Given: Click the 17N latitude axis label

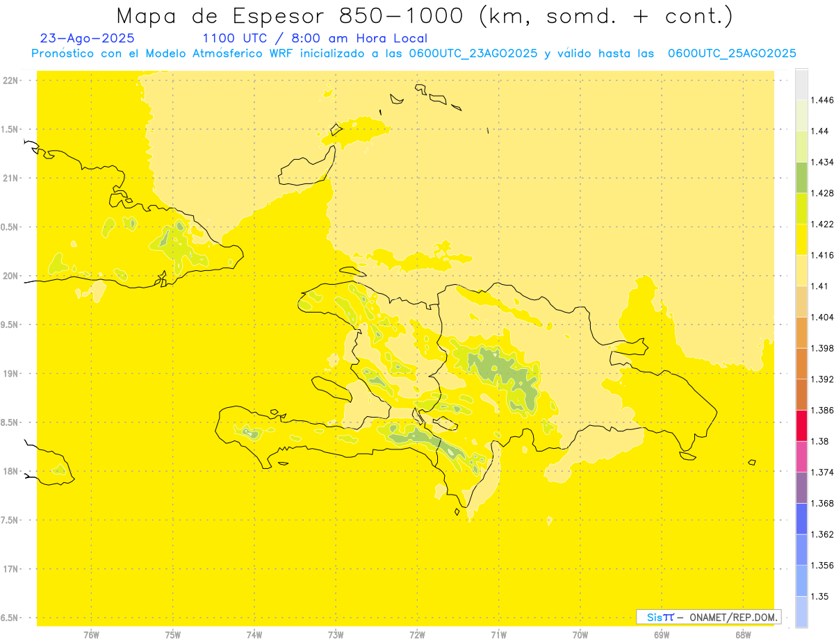Looking at the screenshot, I should tap(11, 569).
